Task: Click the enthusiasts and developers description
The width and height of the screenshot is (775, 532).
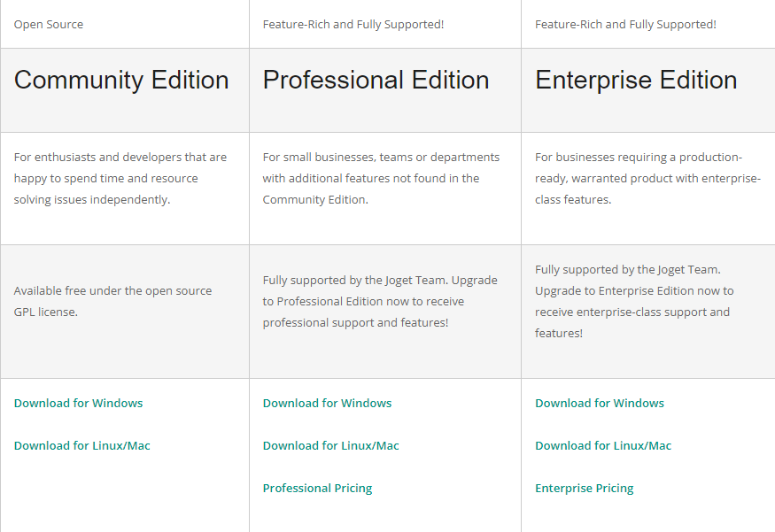Action: (x=120, y=179)
